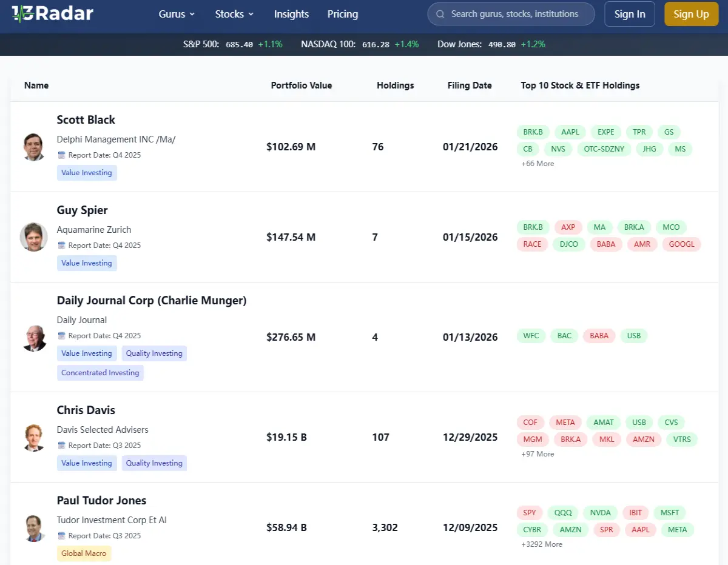Sort by the Portfolio Value column header
This screenshot has height=565, width=728.
coord(302,85)
